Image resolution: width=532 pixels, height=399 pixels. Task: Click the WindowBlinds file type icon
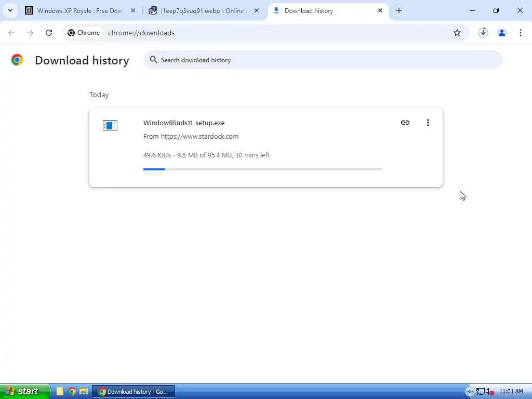(x=110, y=126)
